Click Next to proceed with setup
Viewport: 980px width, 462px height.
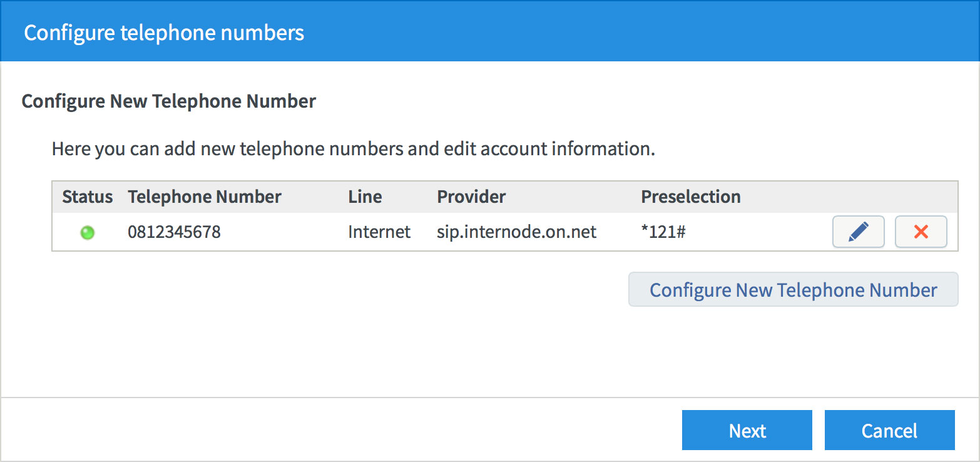[747, 430]
